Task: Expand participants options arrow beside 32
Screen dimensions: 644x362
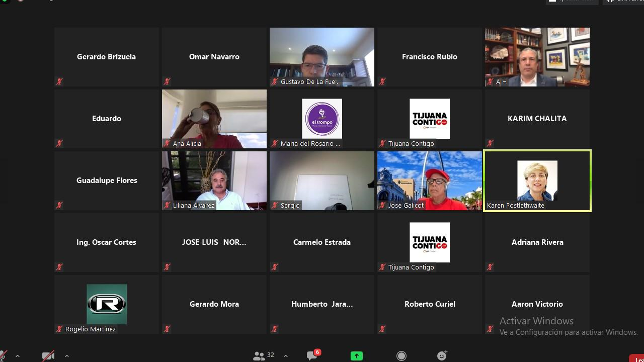Action: (286, 356)
